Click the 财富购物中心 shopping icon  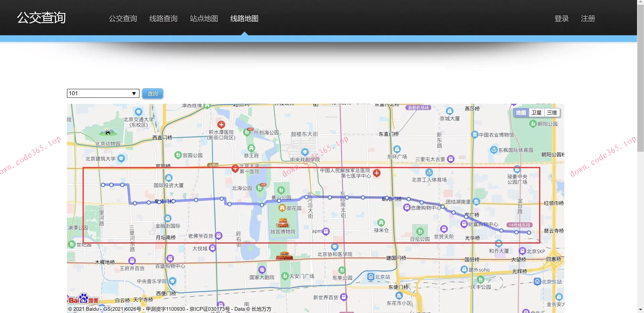pos(464,224)
